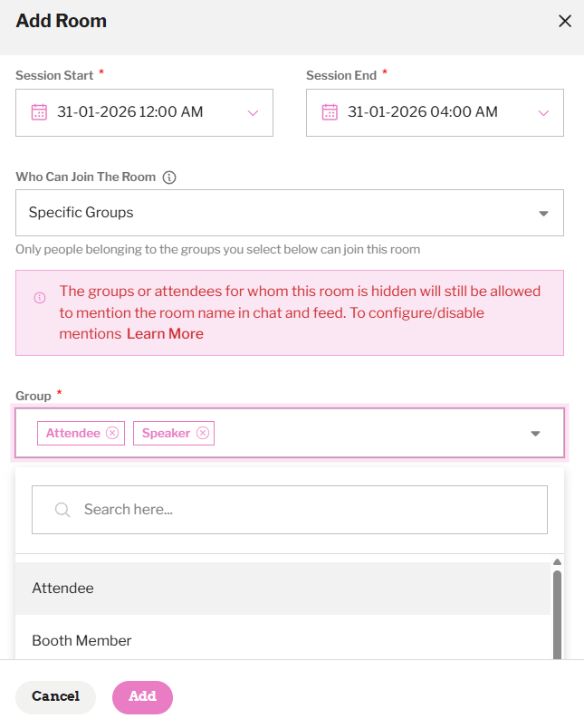This screenshot has width=584, height=728.
Task: Expand the Session Start date chevron
Action: pos(253,113)
